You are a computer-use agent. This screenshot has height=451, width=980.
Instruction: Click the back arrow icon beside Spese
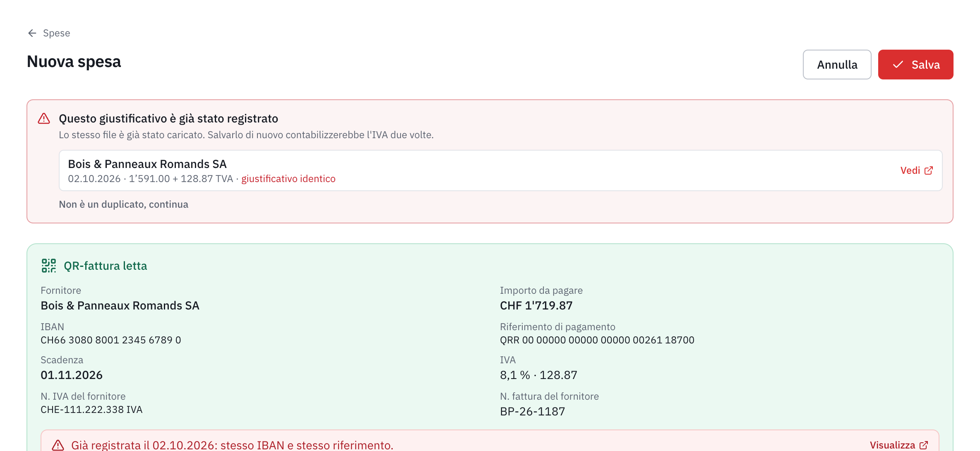[x=32, y=33]
